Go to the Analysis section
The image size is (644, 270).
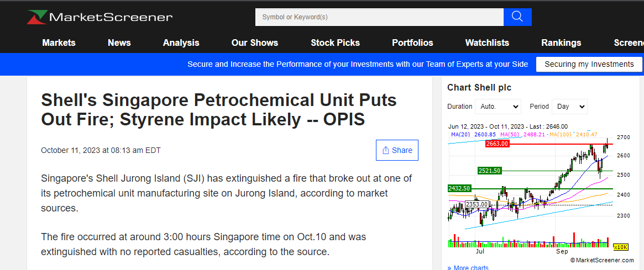click(181, 43)
